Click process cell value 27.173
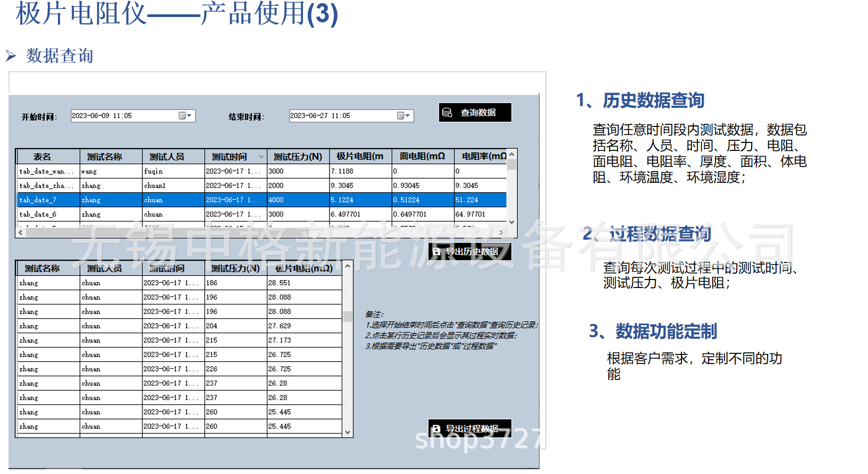868x474 pixels. point(304,340)
